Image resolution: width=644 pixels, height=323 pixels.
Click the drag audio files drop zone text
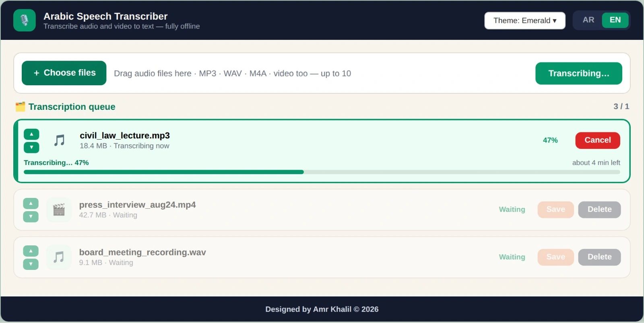[232, 74]
